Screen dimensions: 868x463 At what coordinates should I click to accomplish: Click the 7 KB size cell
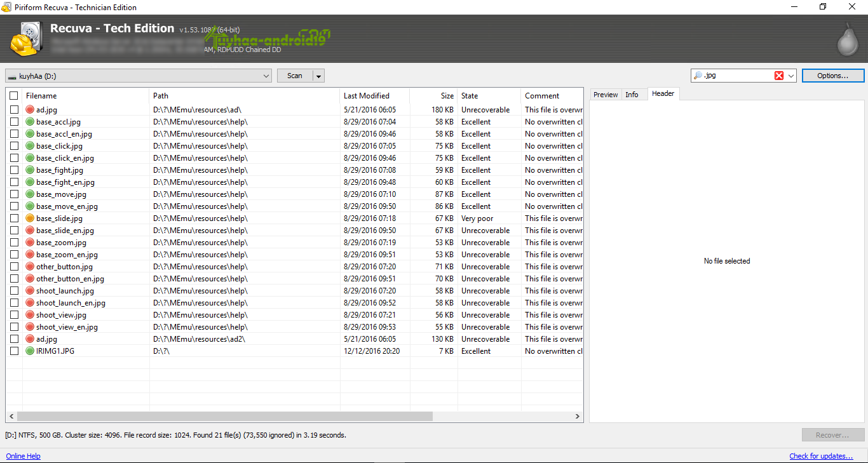click(x=446, y=351)
